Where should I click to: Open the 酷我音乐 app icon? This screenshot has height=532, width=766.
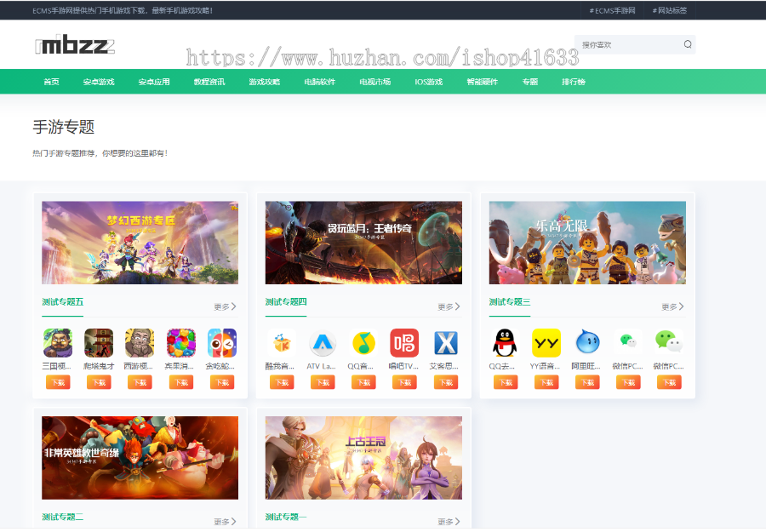[282, 343]
